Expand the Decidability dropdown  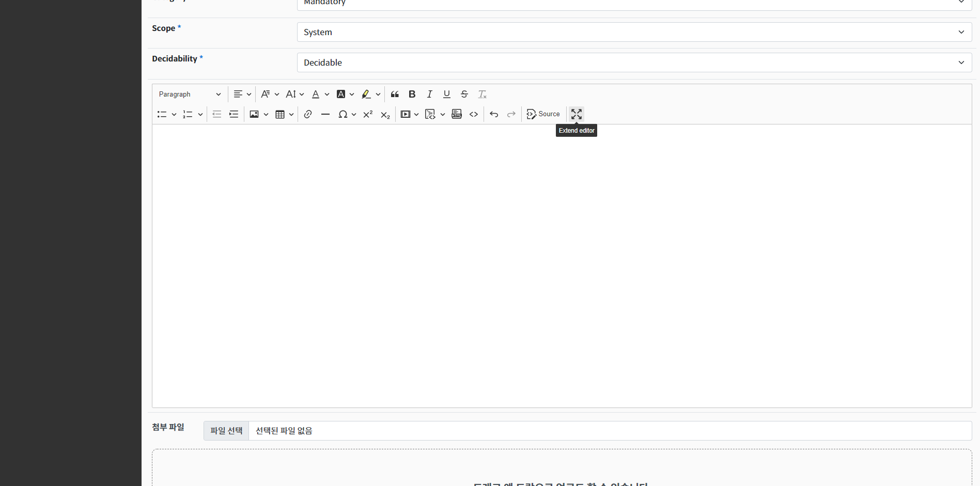pos(634,62)
